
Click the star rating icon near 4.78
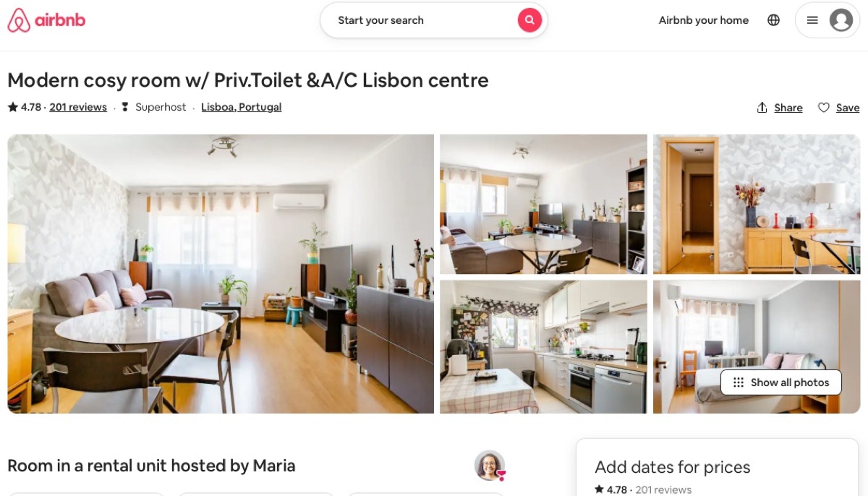tap(13, 107)
